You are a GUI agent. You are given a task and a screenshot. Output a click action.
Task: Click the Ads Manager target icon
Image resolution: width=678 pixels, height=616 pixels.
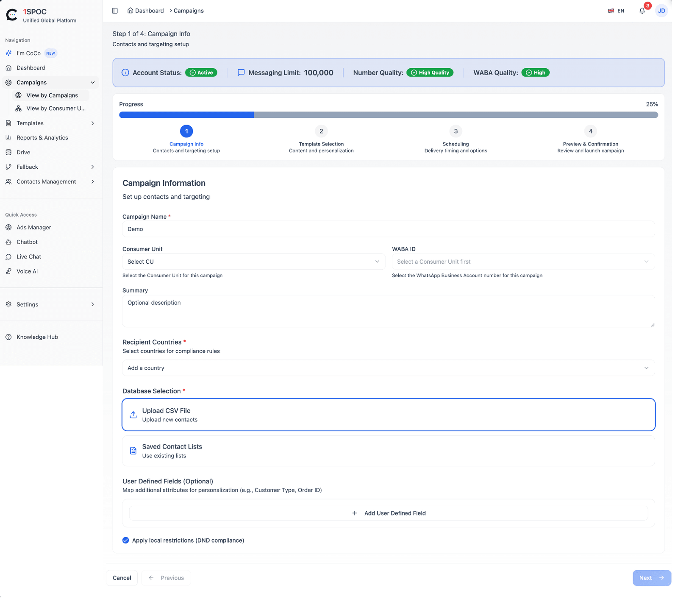coord(8,227)
